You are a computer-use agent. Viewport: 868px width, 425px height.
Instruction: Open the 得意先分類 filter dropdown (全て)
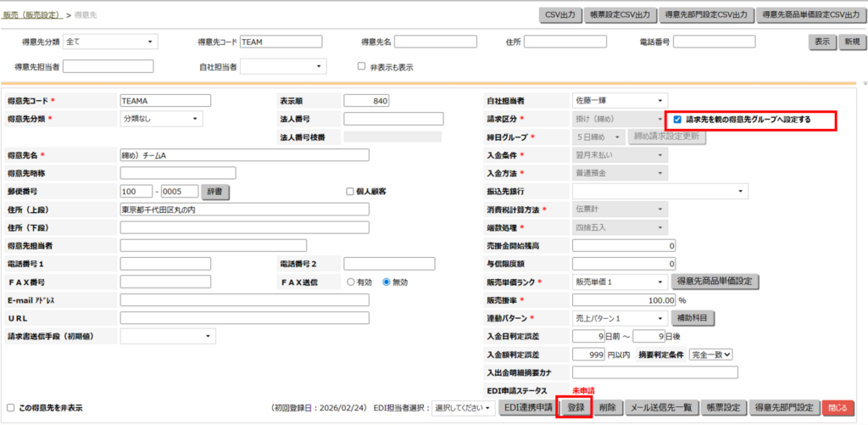point(110,42)
